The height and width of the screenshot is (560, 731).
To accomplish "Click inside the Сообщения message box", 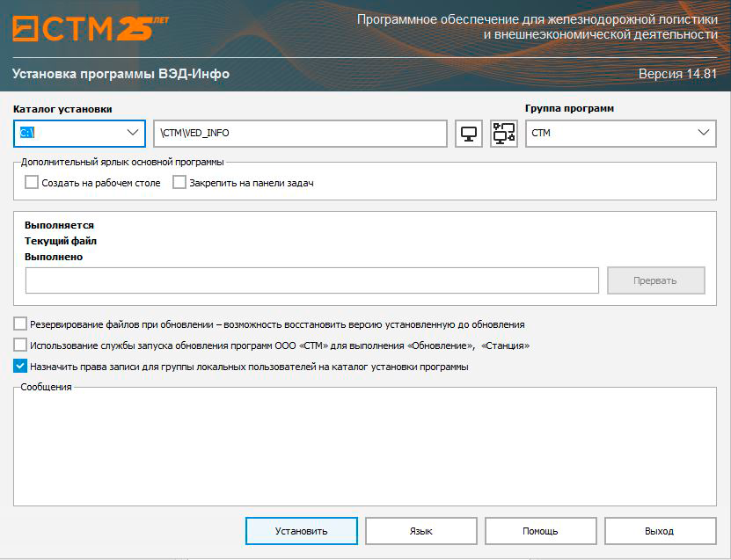I will click(x=364, y=448).
